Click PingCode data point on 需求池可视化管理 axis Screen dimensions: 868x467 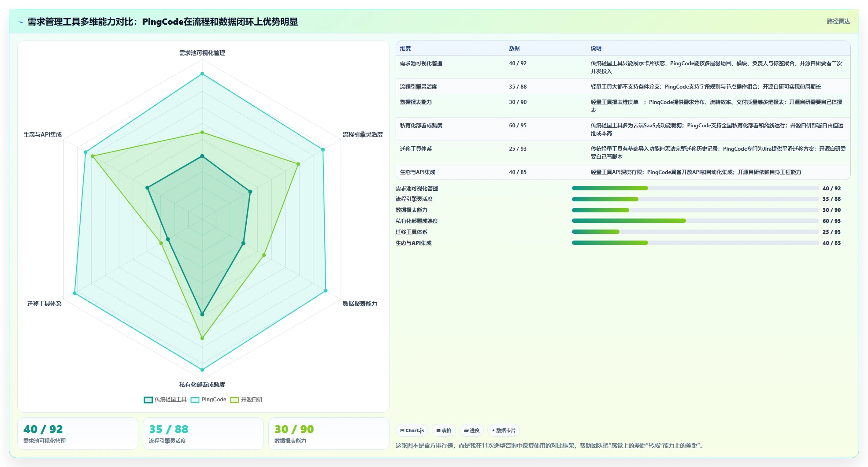point(202,74)
